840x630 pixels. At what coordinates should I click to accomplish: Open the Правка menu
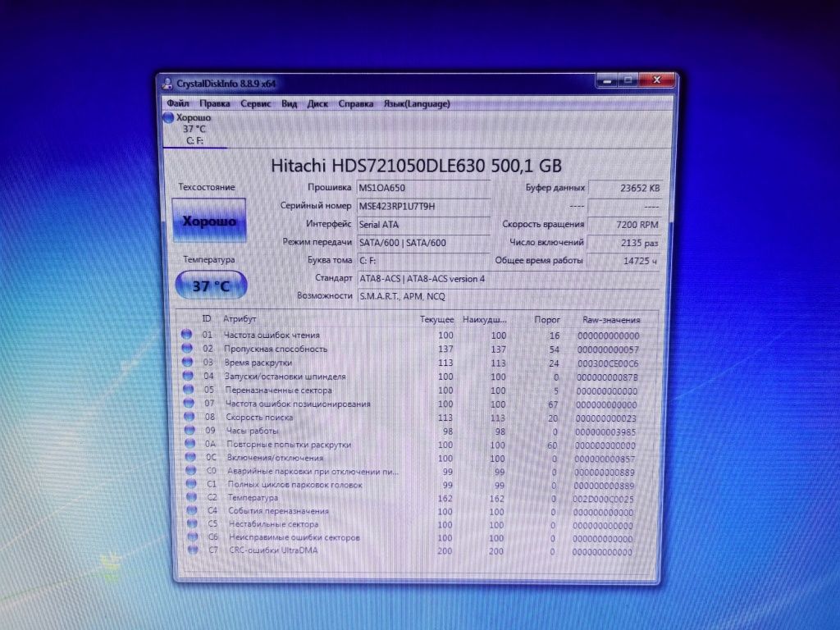click(214, 103)
